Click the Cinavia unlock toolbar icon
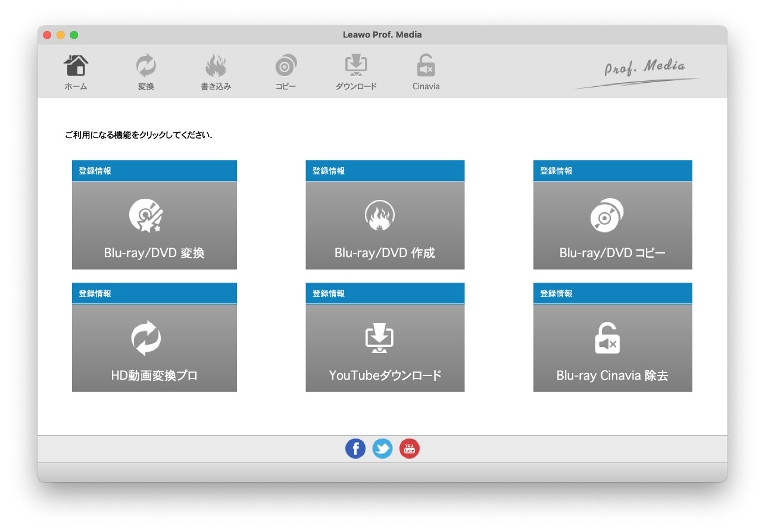765x532 pixels. (x=426, y=71)
